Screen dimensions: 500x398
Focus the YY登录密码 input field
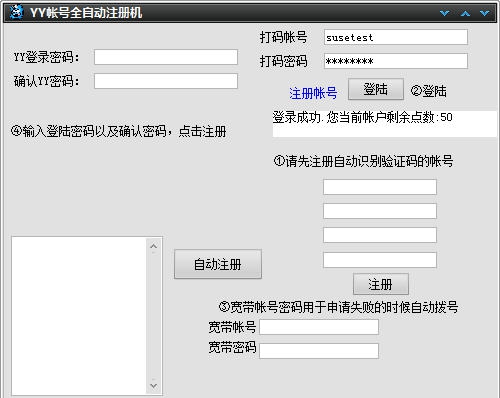pos(166,57)
